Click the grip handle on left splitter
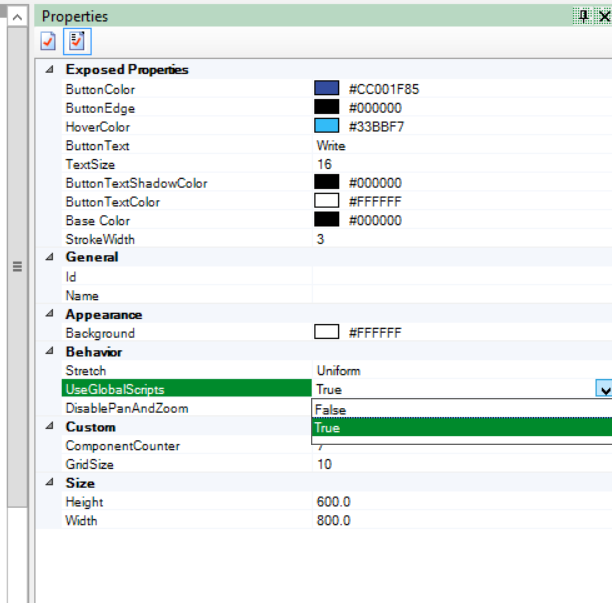 [x=16, y=266]
